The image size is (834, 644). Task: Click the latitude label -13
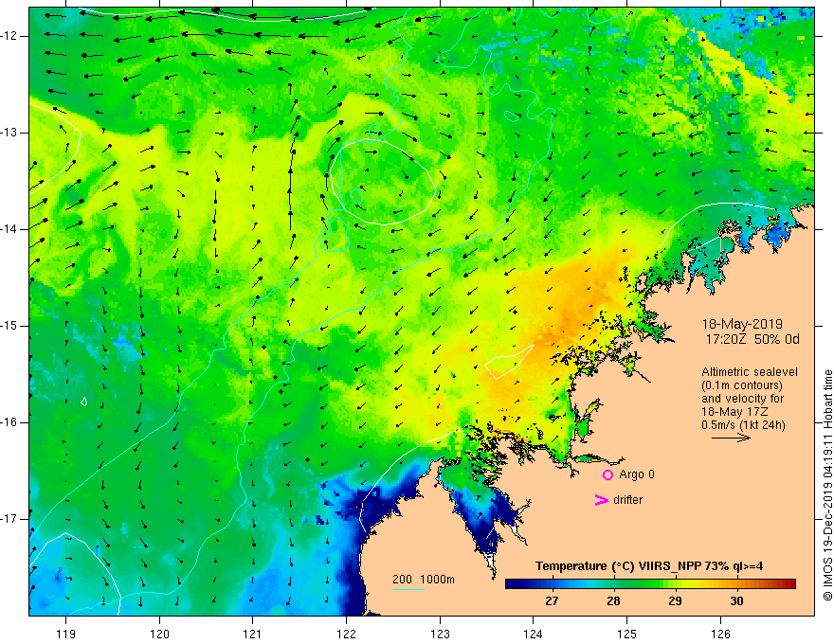point(9,133)
